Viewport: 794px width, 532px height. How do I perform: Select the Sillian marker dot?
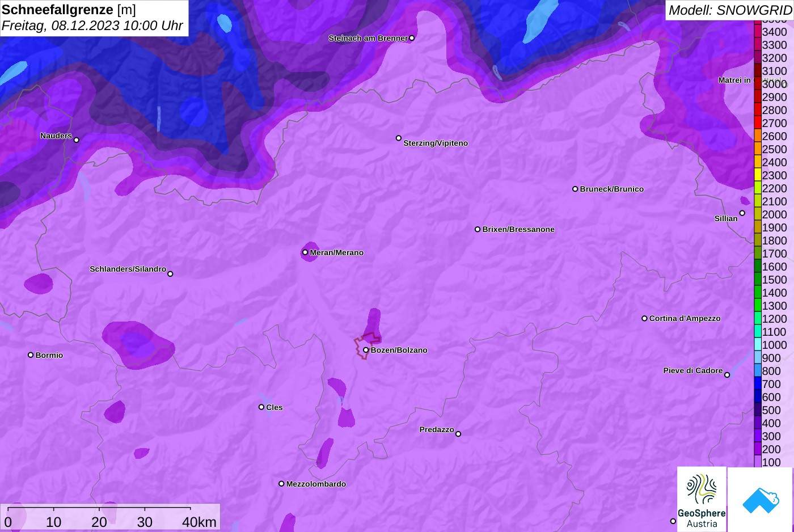tap(742, 213)
